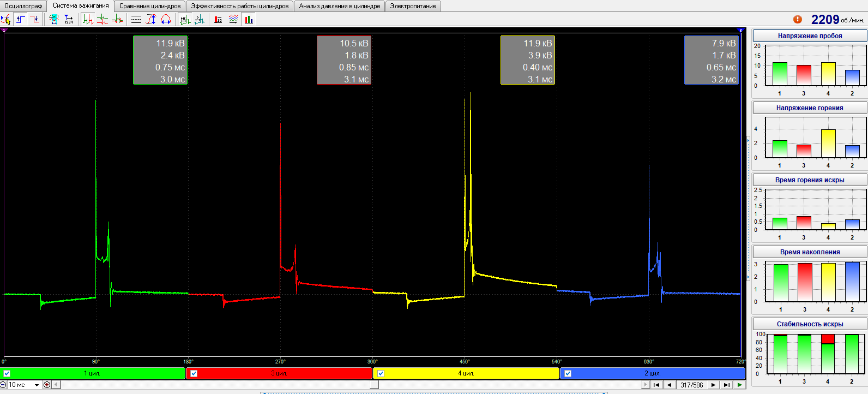This screenshot has height=394, width=868.
Task: Click the horizontal span arc icon
Action: click(166, 20)
